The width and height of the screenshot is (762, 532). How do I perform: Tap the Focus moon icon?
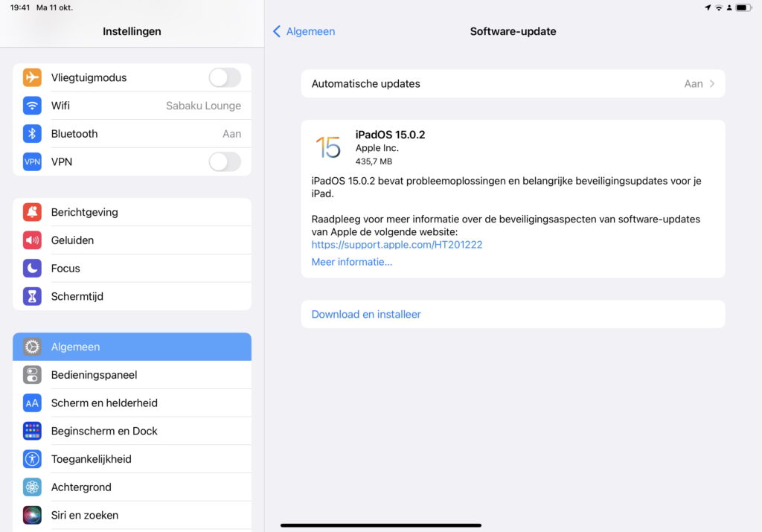pyautogui.click(x=32, y=269)
